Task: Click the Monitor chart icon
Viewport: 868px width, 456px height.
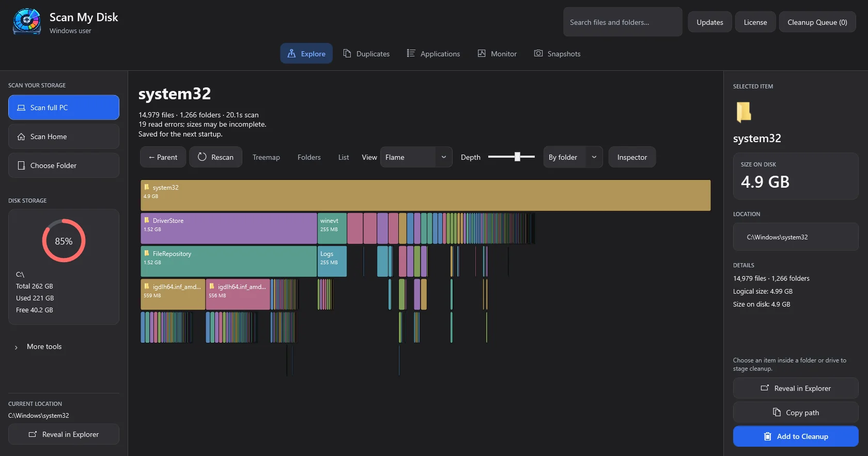Action: (482, 53)
